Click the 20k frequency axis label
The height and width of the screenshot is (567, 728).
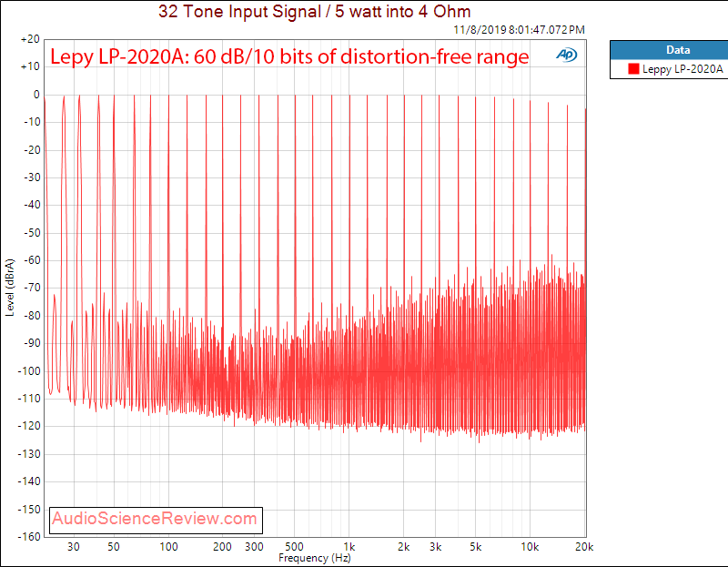584,547
